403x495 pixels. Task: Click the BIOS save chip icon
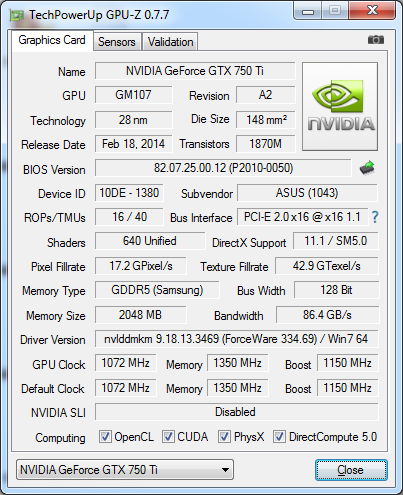point(367,168)
